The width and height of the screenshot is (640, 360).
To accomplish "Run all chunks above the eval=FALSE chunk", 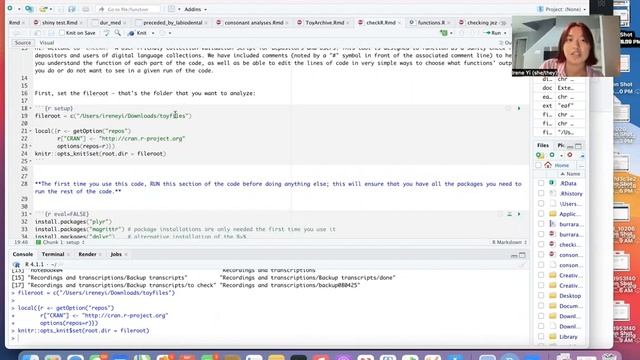I will [x=509, y=214].
